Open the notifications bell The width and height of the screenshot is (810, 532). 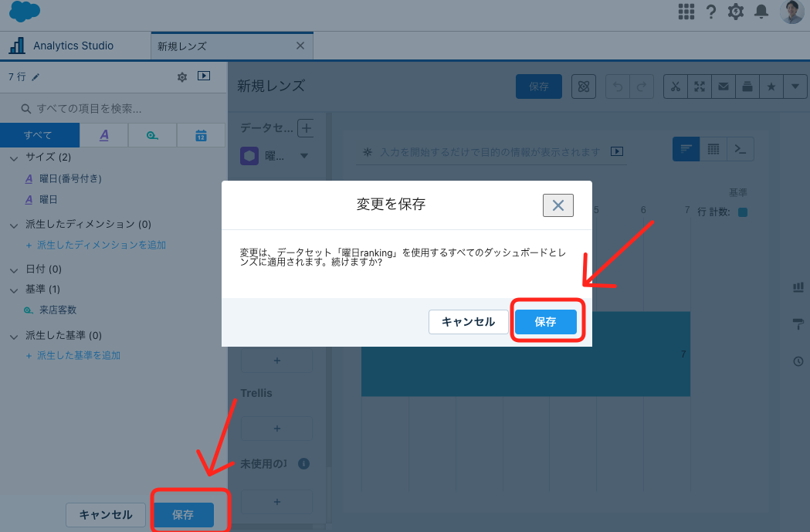(x=761, y=12)
